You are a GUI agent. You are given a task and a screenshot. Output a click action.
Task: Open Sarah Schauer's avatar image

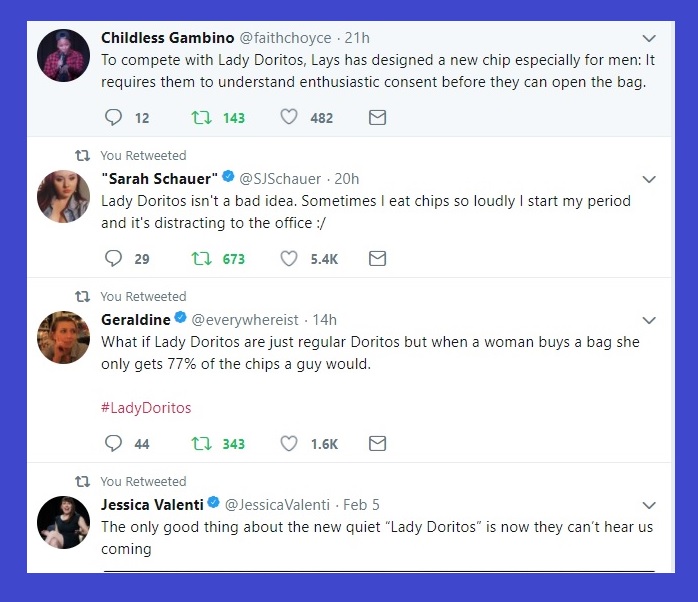pos(63,196)
